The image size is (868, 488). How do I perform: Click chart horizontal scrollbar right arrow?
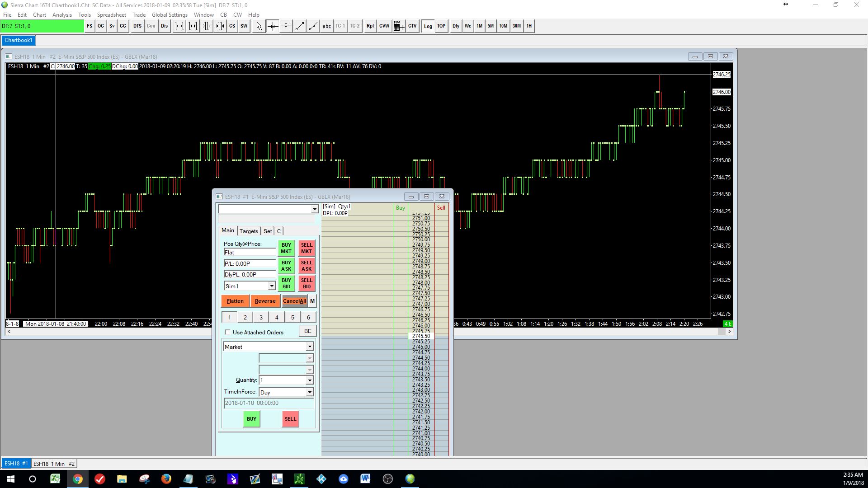pos(729,332)
